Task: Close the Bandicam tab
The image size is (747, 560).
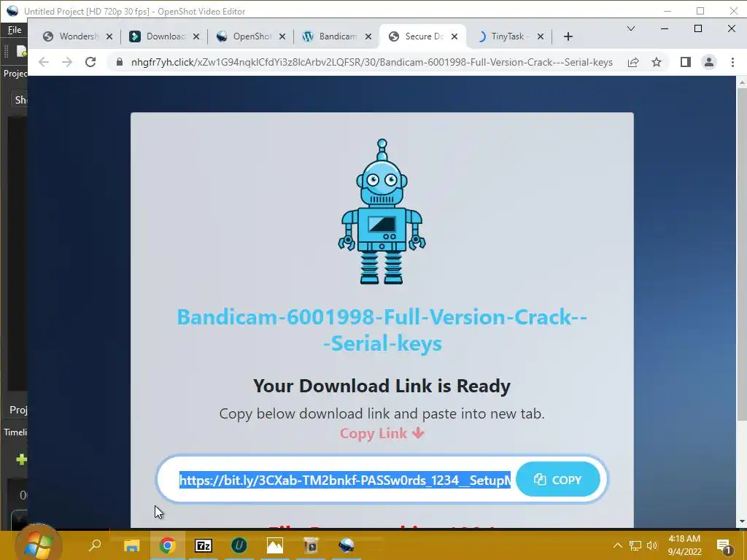Action: [368, 36]
